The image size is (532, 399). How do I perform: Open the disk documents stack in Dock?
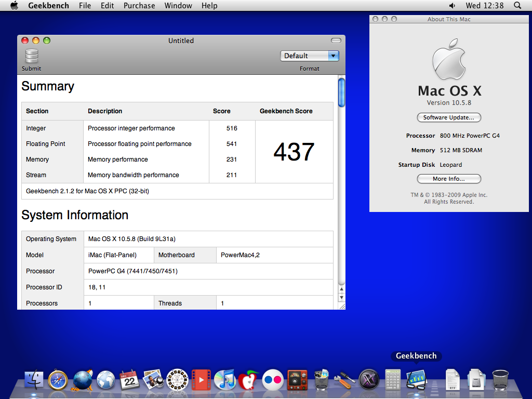[476, 379]
